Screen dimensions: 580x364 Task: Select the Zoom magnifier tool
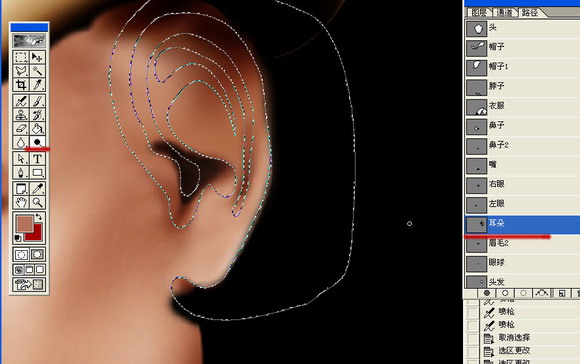coord(37,202)
